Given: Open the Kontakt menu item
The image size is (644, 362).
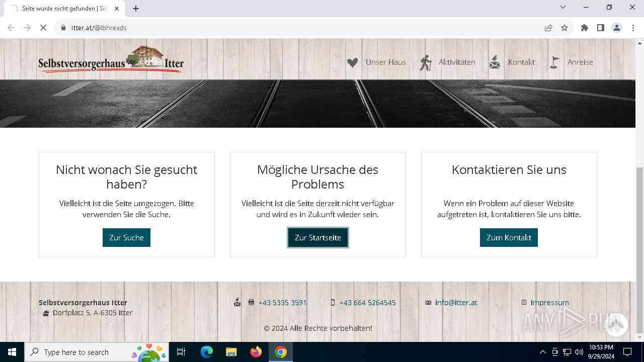Looking at the screenshot, I should tap(521, 62).
